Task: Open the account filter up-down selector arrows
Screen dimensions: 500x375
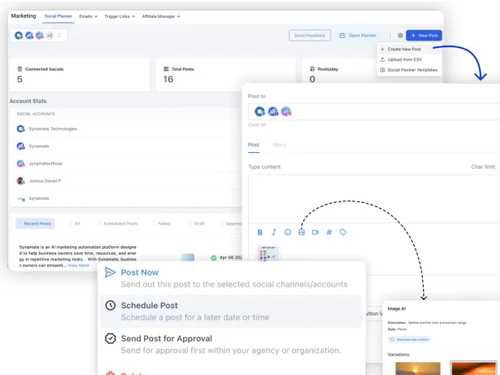Action: coord(59,35)
